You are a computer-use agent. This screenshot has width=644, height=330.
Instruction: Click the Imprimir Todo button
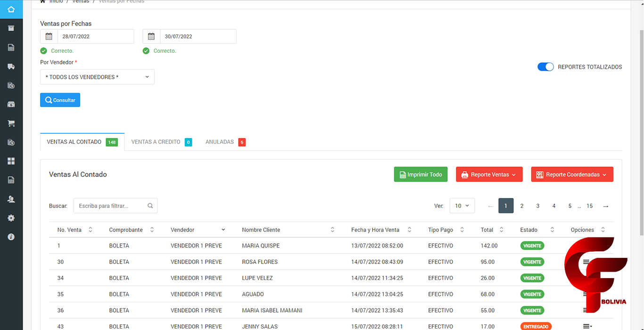pyautogui.click(x=421, y=174)
